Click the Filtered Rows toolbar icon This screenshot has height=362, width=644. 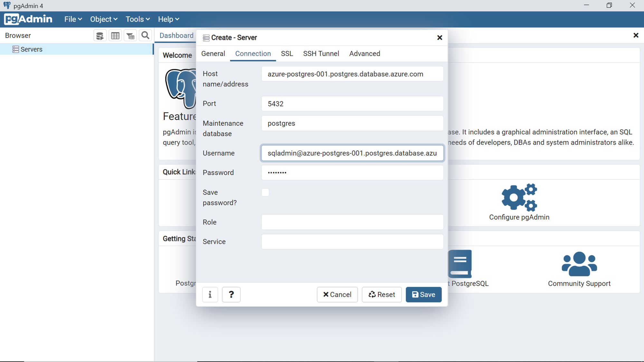point(130,36)
